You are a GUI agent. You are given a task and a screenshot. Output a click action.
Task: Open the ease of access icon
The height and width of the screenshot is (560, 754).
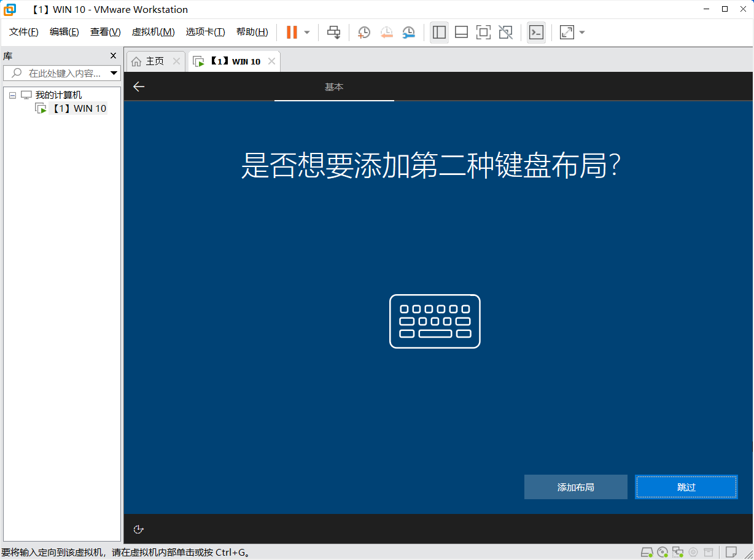pyautogui.click(x=139, y=529)
